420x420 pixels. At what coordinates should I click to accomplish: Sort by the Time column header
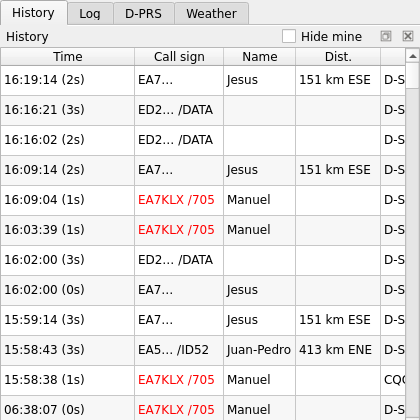coord(68,57)
